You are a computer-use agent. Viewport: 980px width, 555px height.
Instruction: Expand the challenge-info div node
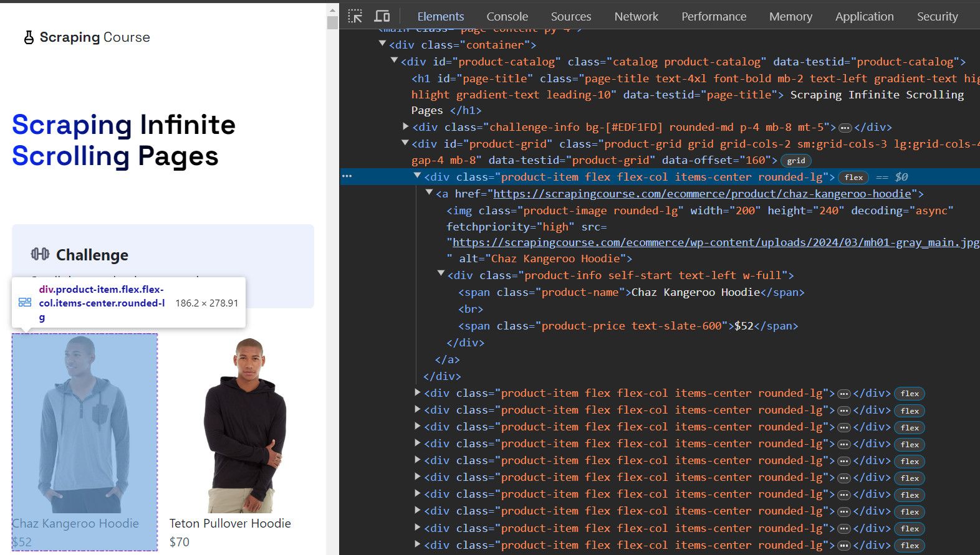[406, 126]
